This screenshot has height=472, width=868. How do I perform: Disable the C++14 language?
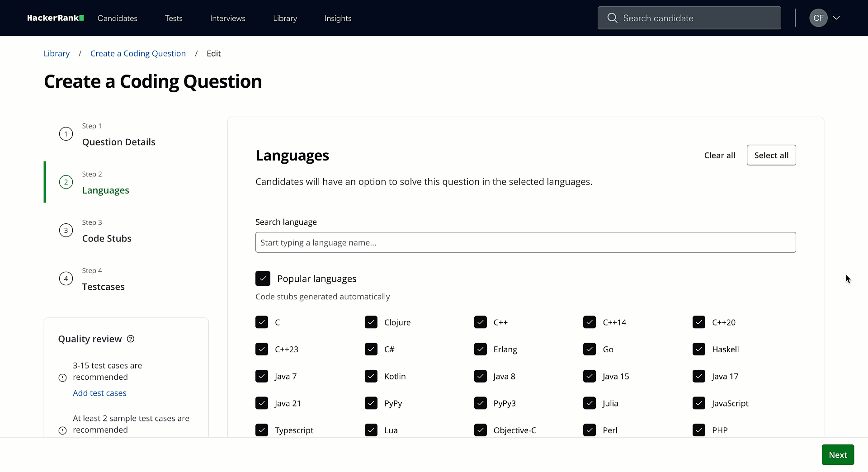point(590,322)
